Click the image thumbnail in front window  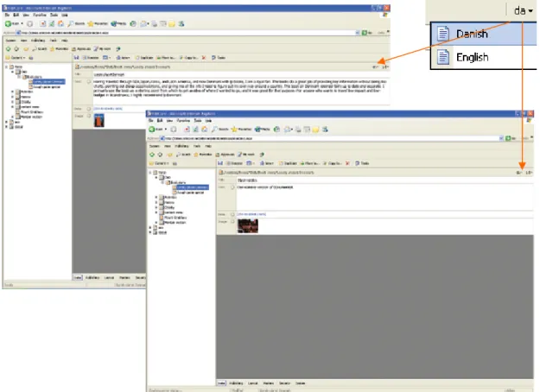[248, 226]
